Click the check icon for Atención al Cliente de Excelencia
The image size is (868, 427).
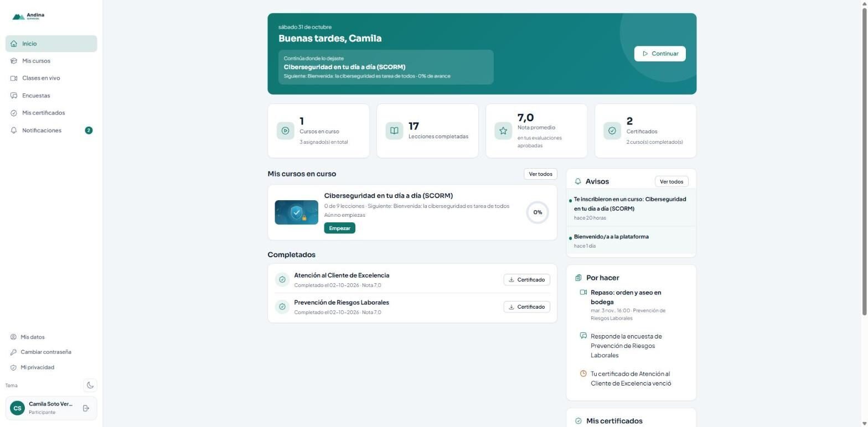click(282, 280)
